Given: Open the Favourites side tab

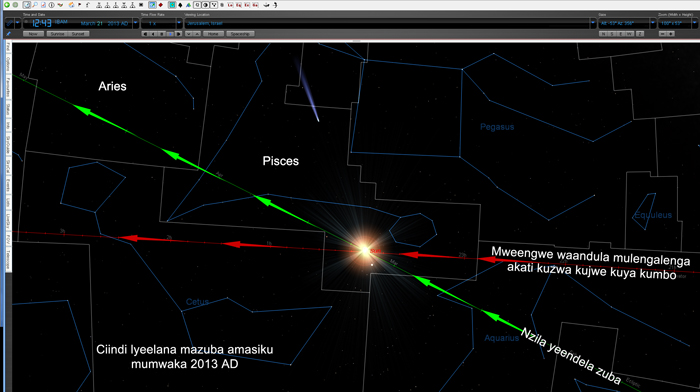Looking at the screenshot, I should [8, 88].
